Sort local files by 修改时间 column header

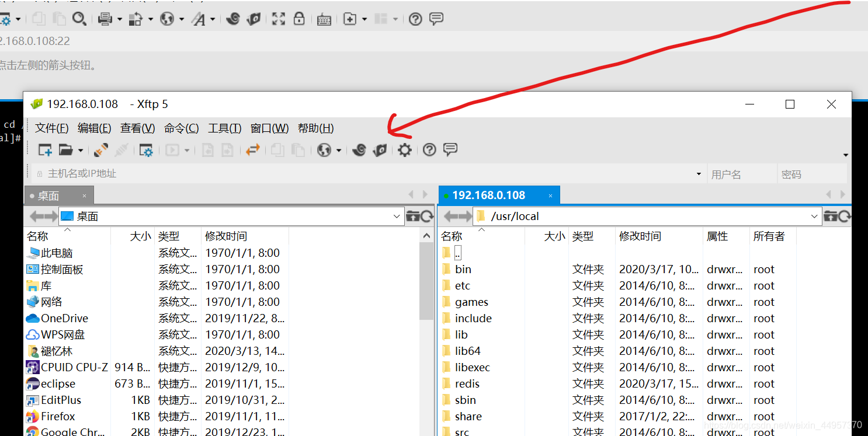click(245, 236)
